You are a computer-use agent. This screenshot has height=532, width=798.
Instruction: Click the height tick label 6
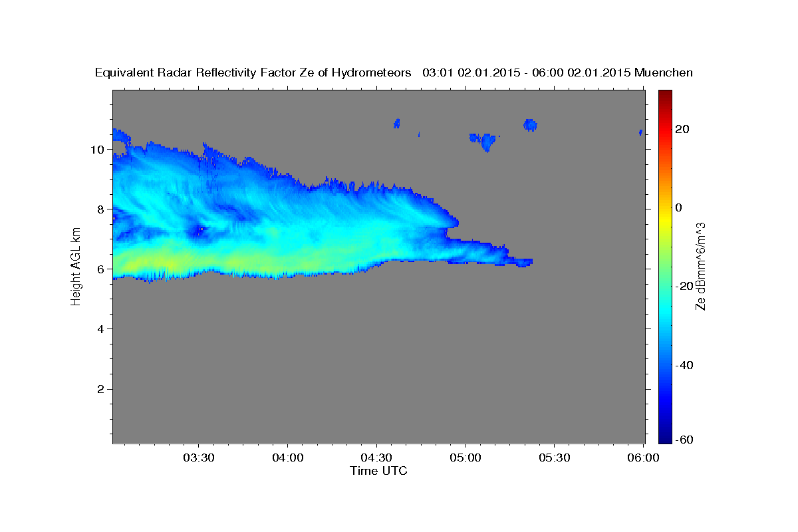100,269
